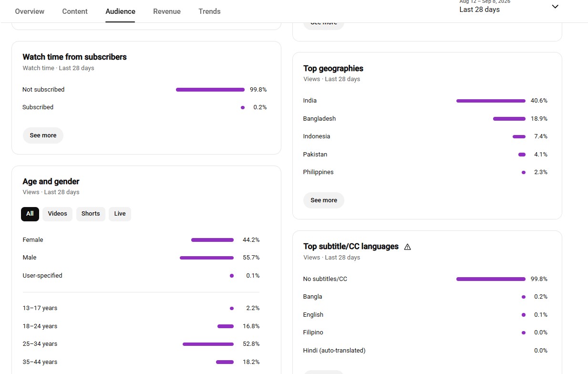The width and height of the screenshot is (588, 374).
Task: Open the date range dropdown arrow
Action: 555,7
